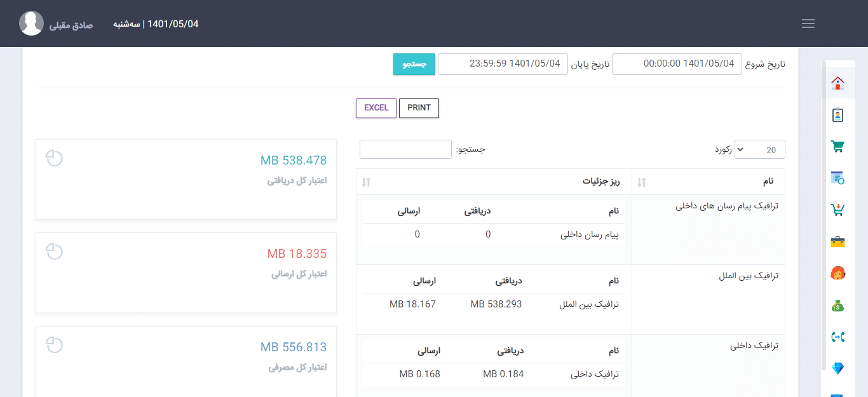Open the support agent headset icon
Image resolution: width=868 pixels, height=397 pixels.
(837, 274)
